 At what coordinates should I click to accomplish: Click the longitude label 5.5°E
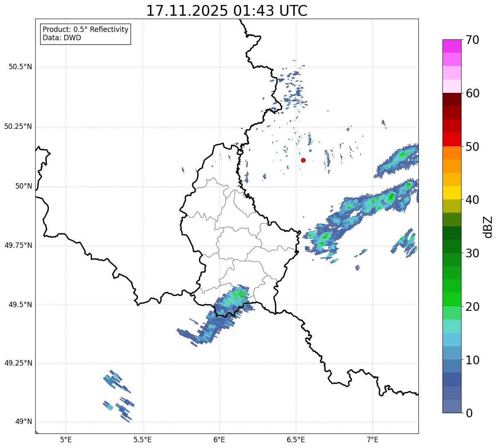(x=143, y=439)
